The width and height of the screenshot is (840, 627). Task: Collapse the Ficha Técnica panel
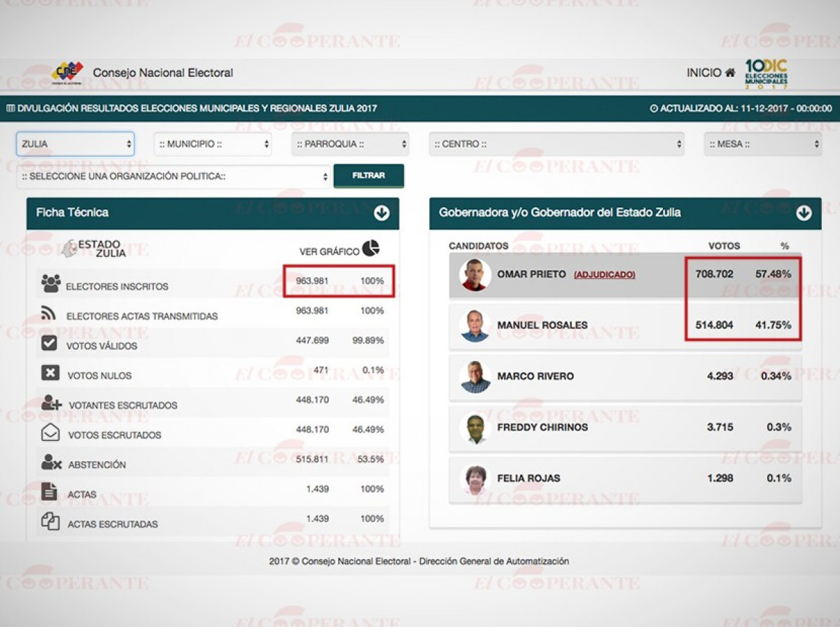(x=381, y=213)
